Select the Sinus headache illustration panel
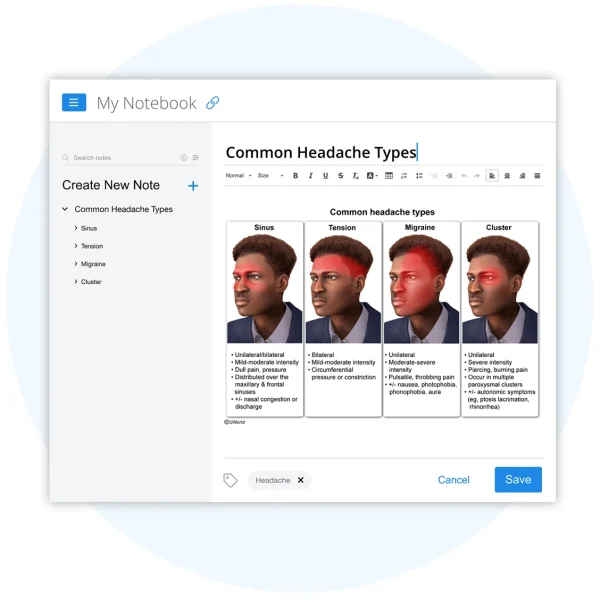 click(x=265, y=319)
